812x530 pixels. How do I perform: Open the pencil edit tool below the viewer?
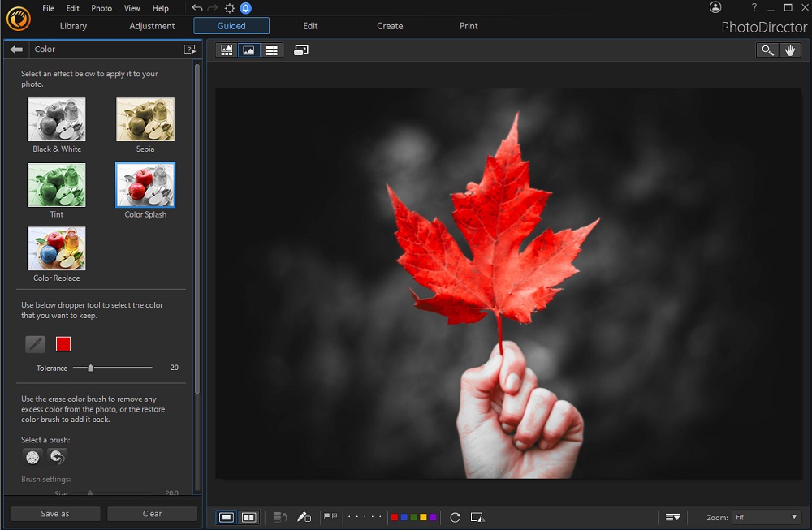pyautogui.click(x=304, y=517)
